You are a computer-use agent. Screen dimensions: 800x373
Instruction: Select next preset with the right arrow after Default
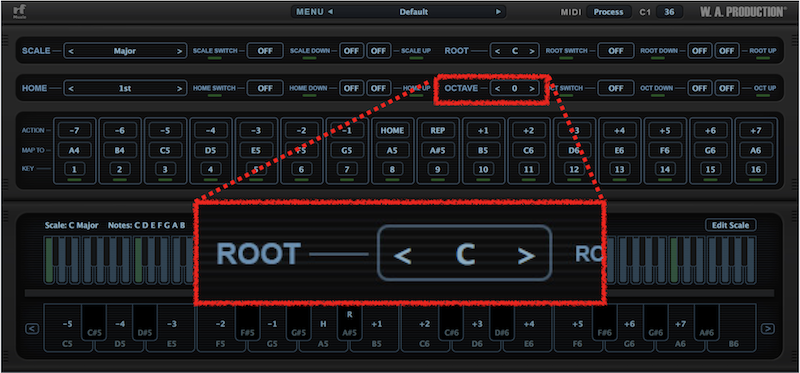point(498,12)
